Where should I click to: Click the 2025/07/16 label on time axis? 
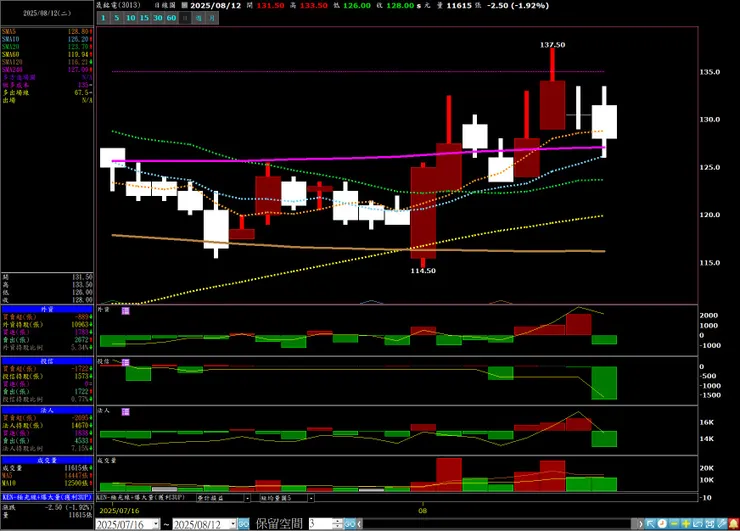click(119, 511)
